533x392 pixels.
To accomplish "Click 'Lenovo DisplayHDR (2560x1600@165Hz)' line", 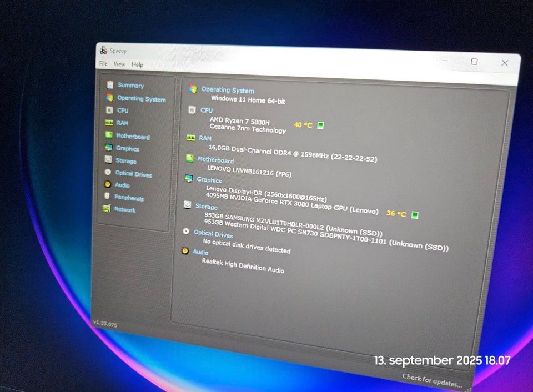I will 266,193.
